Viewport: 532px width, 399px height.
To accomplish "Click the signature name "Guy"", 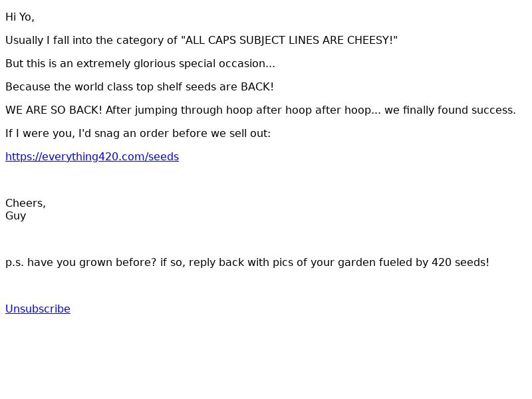I will point(16,216).
